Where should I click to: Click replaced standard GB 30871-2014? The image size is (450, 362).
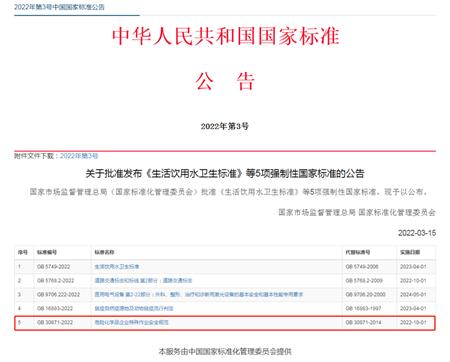363,323
